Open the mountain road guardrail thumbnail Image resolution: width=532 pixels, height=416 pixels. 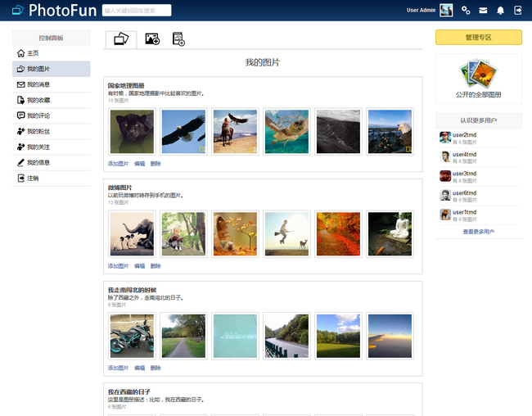tap(286, 336)
